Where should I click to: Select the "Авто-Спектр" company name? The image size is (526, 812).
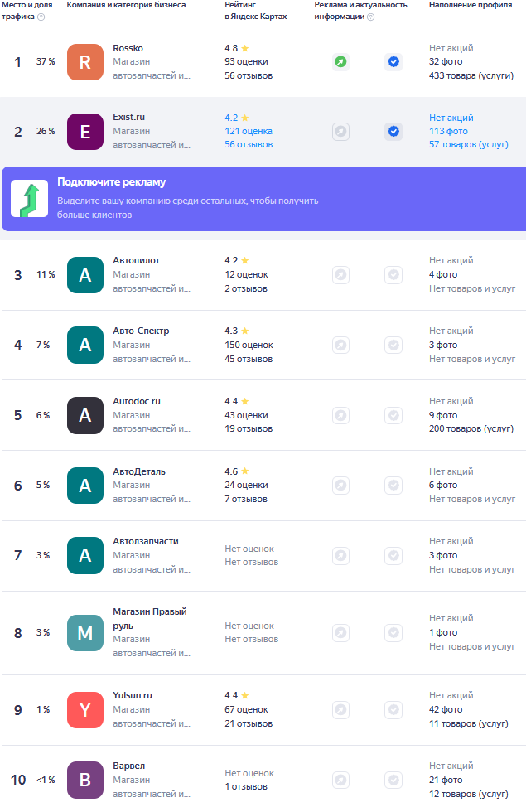141,331
